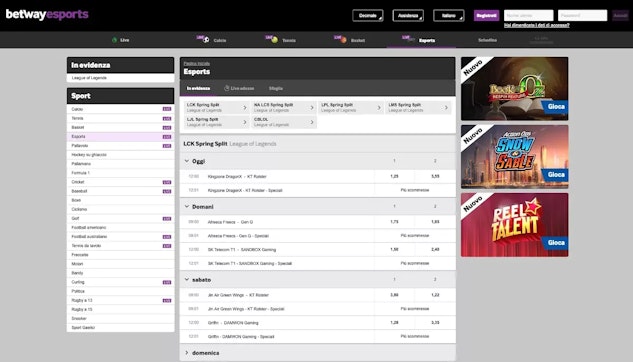Open the Italiano language dropdown
The height and width of the screenshot is (362, 633).
click(x=449, y=15)
